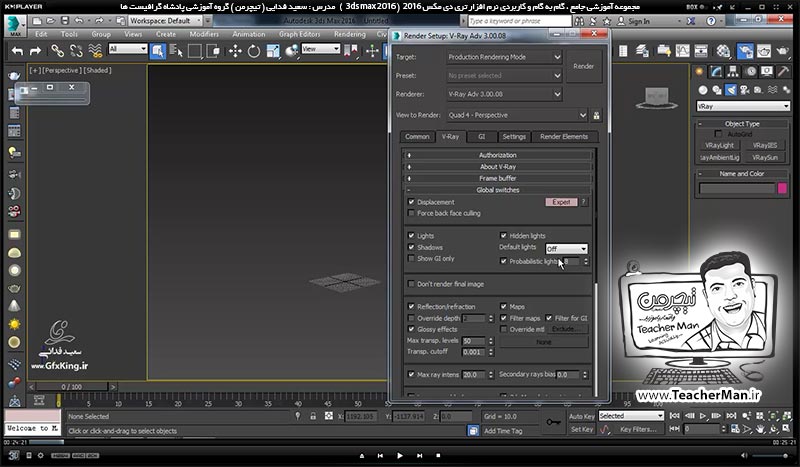Open the Material Editor icon
The height and width of the screenshot is (467, 800).
[x=723, y=51]
